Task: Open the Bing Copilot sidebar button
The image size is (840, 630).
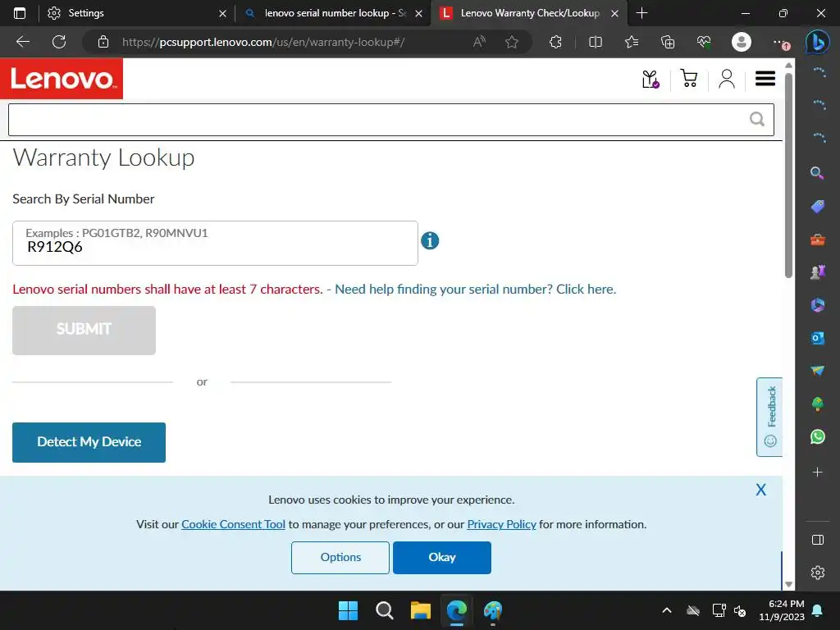Action: 818,42
